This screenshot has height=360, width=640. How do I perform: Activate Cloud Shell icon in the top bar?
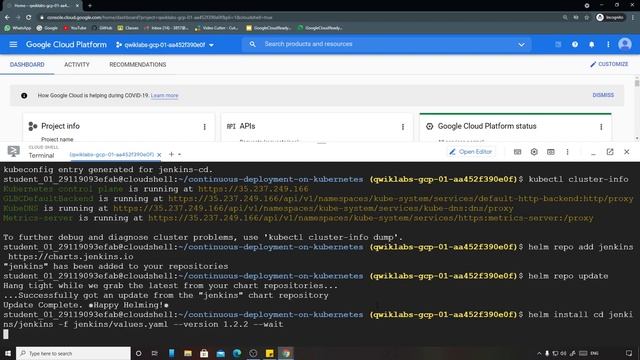coord(558,44)
